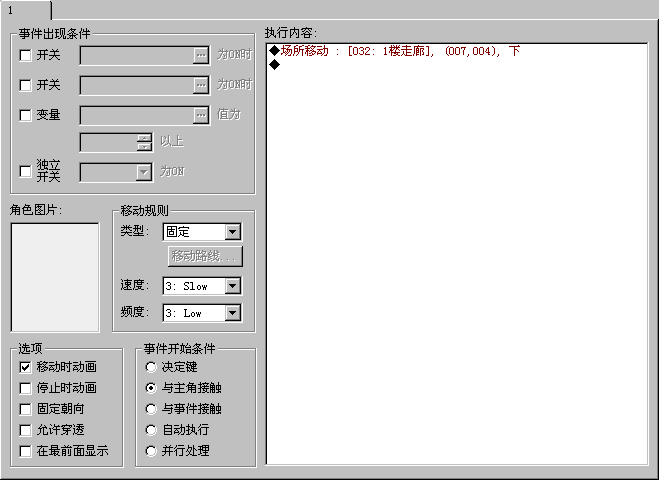Open the second switch selector ellipsis button
Image resolution: width=659 pixels, height=480 pixels.
click(201, 85)
